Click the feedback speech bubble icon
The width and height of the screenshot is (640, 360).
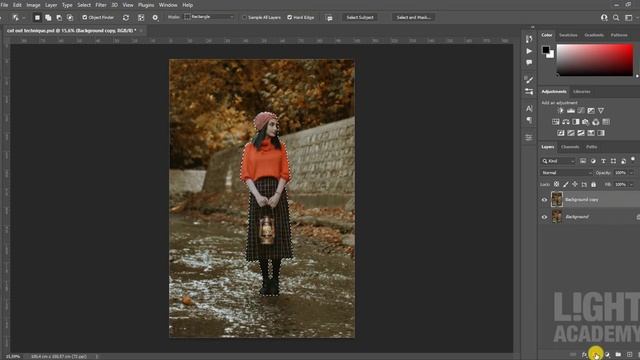(329, 18)
